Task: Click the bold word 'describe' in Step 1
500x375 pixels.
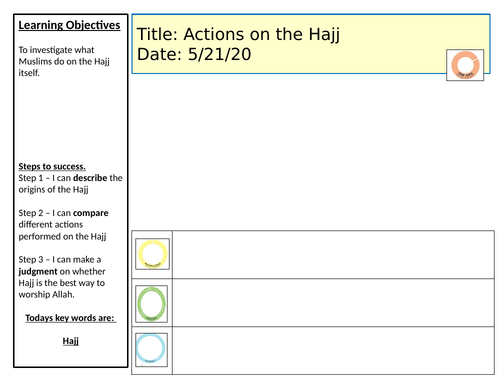Action: pos(90,178)
